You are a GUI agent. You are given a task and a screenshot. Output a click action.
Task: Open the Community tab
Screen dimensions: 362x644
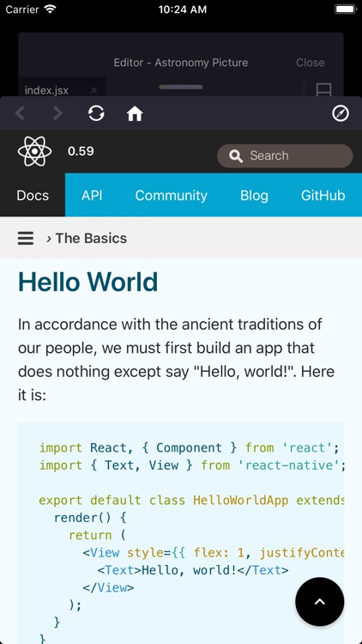point(172,195)
